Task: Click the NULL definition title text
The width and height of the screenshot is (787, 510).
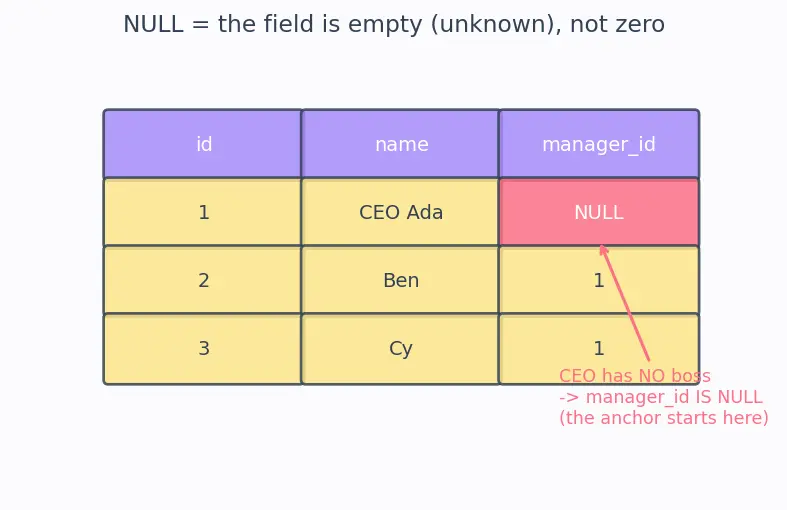Action: [x=394, y=24]
